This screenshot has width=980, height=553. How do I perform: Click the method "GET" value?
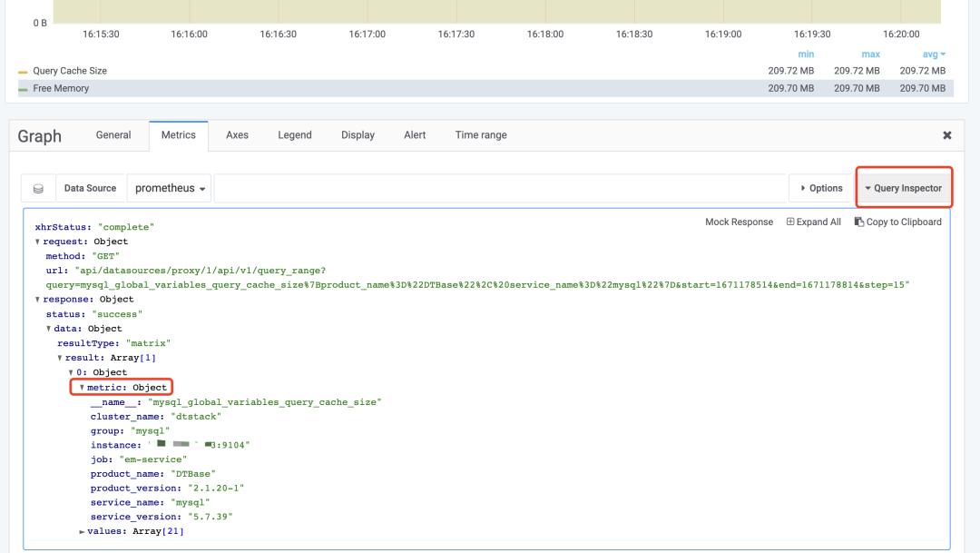click(x=105, y=256)
